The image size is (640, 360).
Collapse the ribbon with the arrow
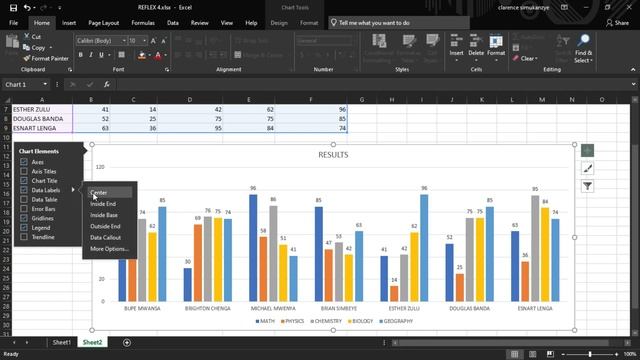coord(633,70)
